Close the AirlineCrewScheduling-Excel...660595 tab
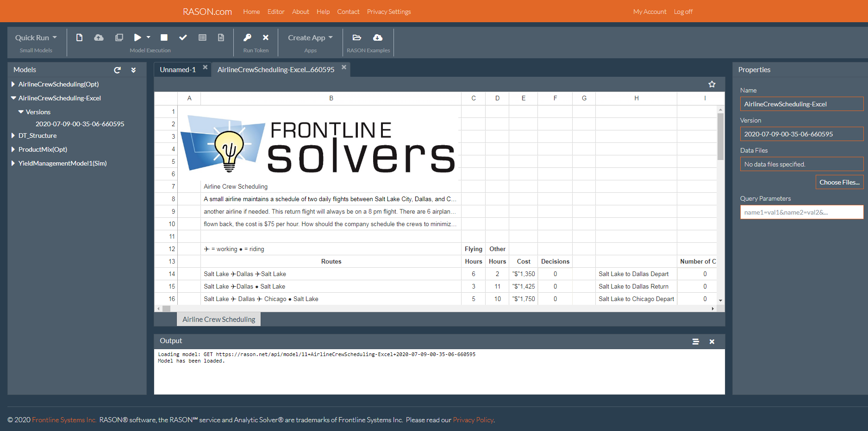Viewport: 868px width, 431px height. [x=344, y=67]
